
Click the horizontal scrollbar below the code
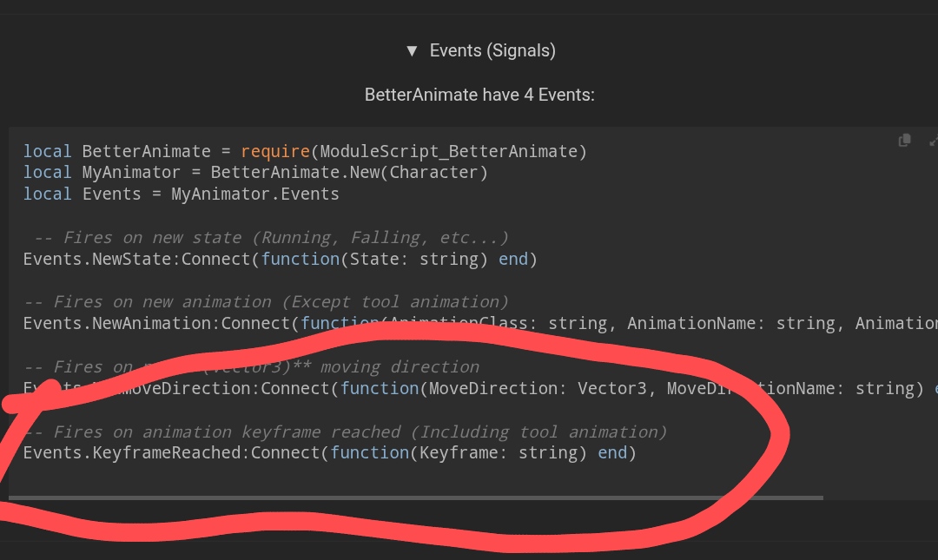417,497
